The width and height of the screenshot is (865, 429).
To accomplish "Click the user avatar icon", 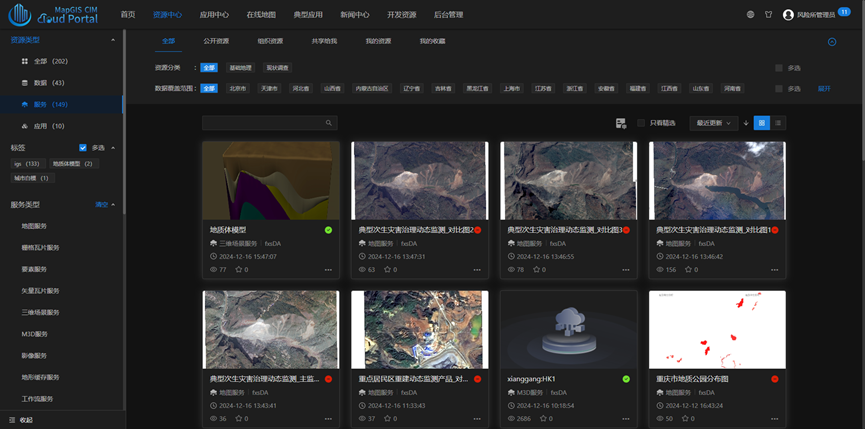I will [x=788, y=15].
